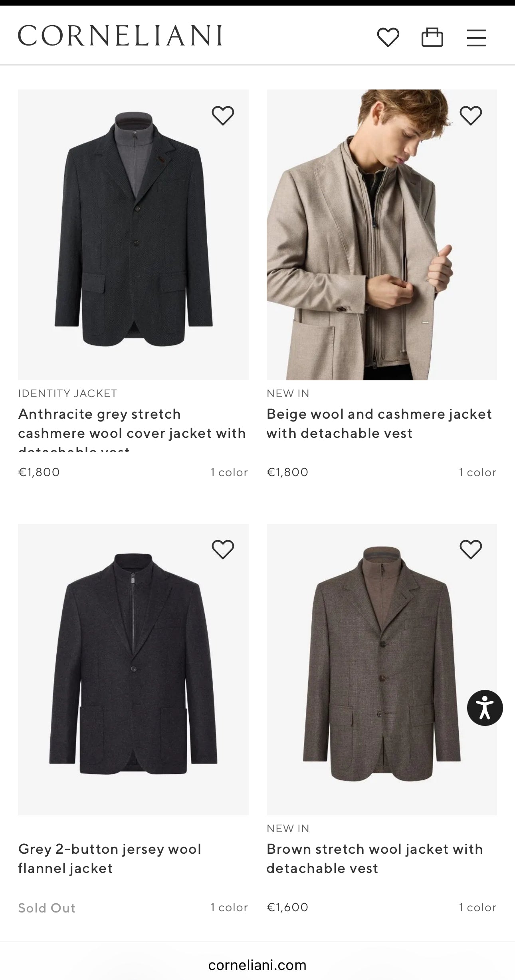
Task: Open Anthracite grey stretch cashmere jacket title
Action: 132,424
